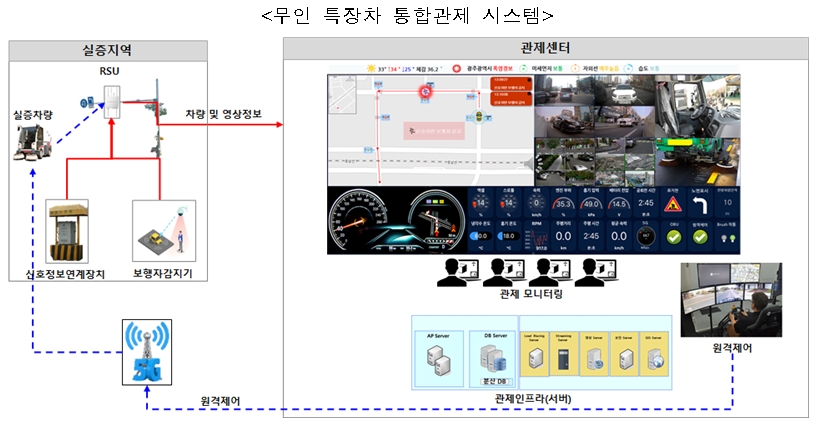
Task: Open the first orange alert notification card
Action: click(x=511, y=84)
